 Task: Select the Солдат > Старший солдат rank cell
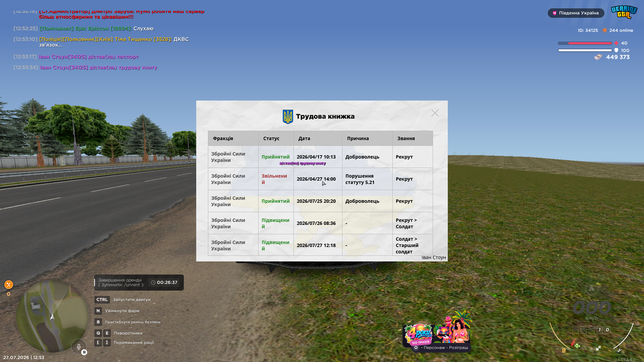[x=413, y=245]
